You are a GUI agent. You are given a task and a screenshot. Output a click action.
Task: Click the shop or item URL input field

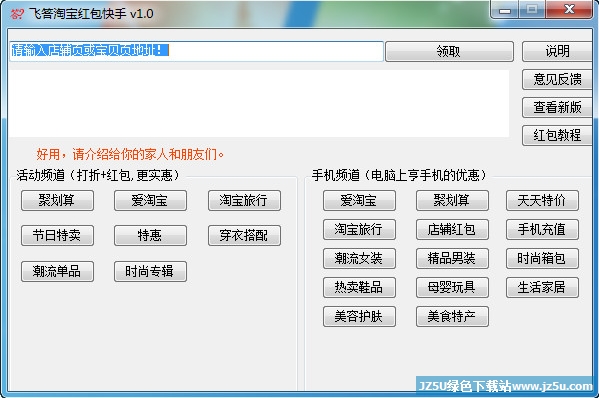coord(196,51)
